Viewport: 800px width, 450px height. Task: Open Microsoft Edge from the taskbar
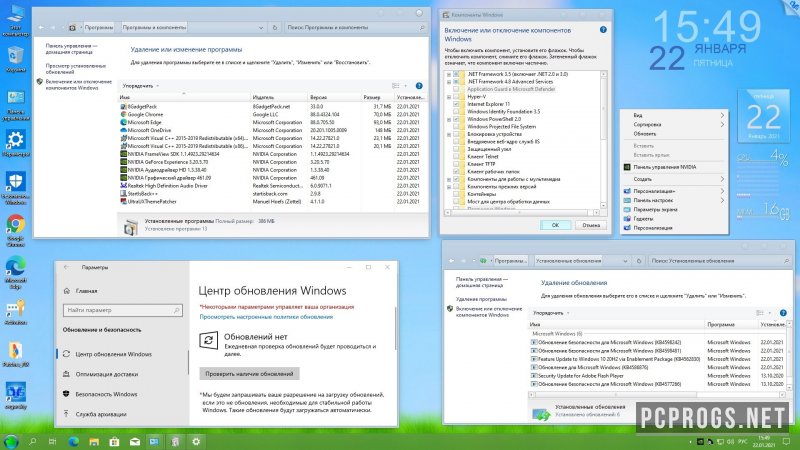click(73, 442)
